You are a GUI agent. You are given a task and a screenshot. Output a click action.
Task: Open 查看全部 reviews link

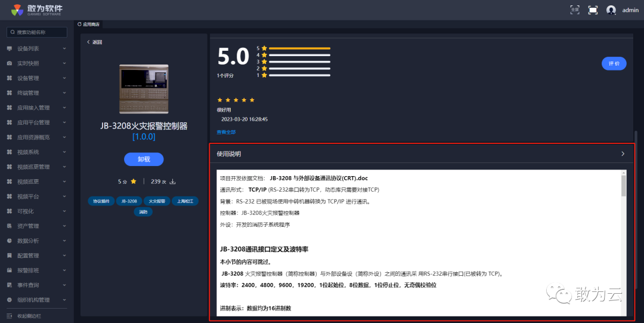226,132
